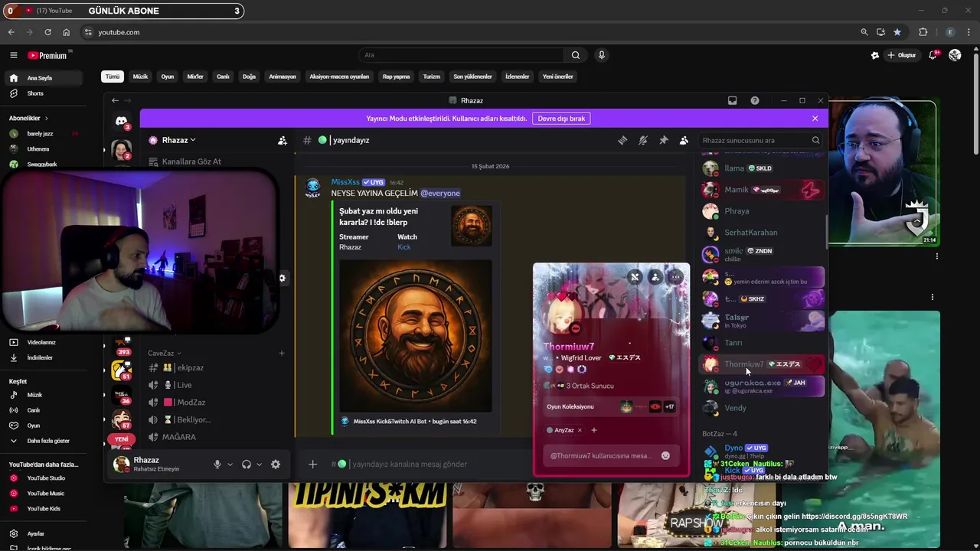Open large Rhazaz emblem image in embed
The image size is (980, 551).
click(416, 335)
